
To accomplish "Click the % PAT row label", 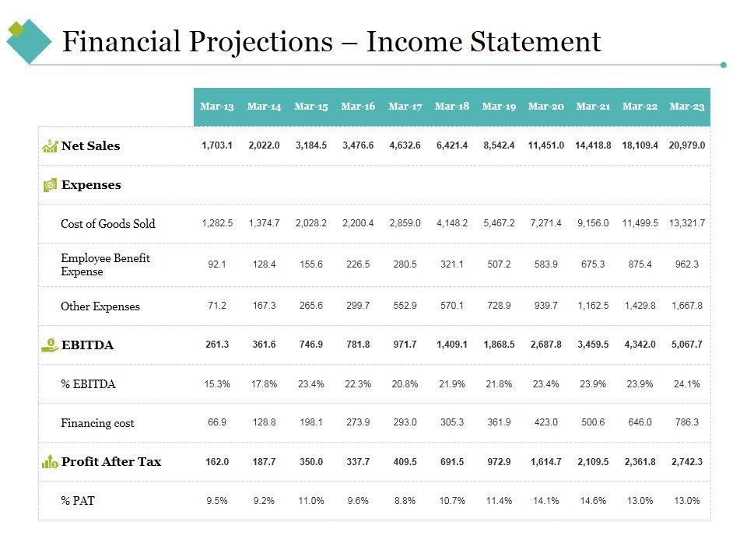I will click(x=78, y=501).
